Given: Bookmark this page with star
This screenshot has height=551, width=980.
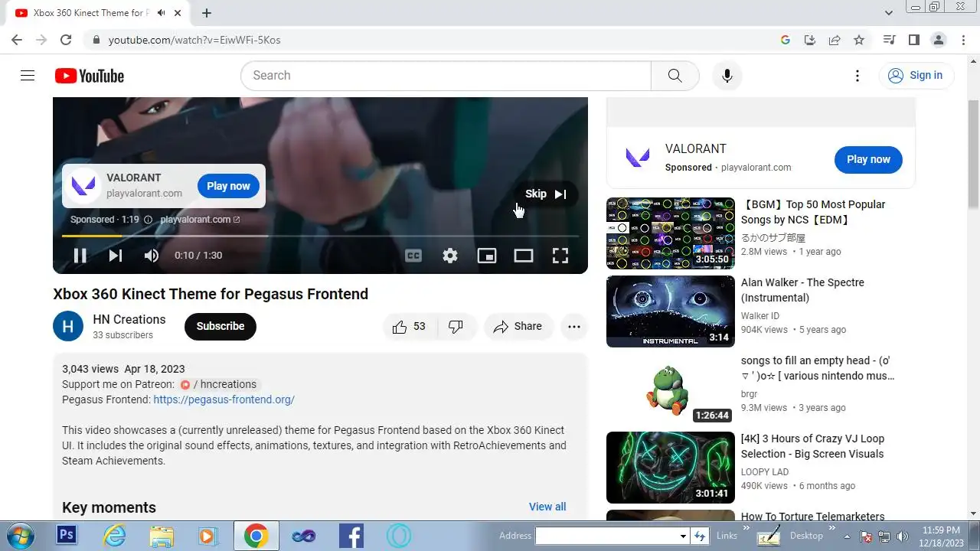Looking at the screenshot, I should (859, 40).
